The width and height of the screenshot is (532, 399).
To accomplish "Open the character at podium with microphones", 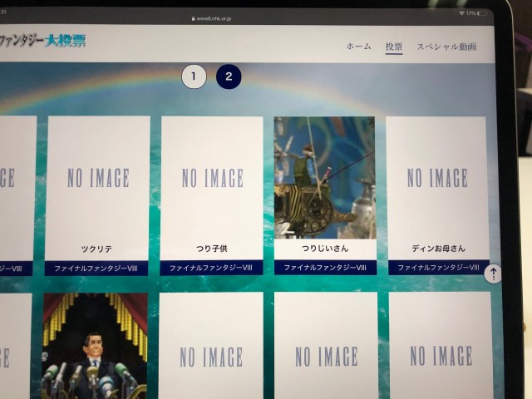I will point(95,345).
